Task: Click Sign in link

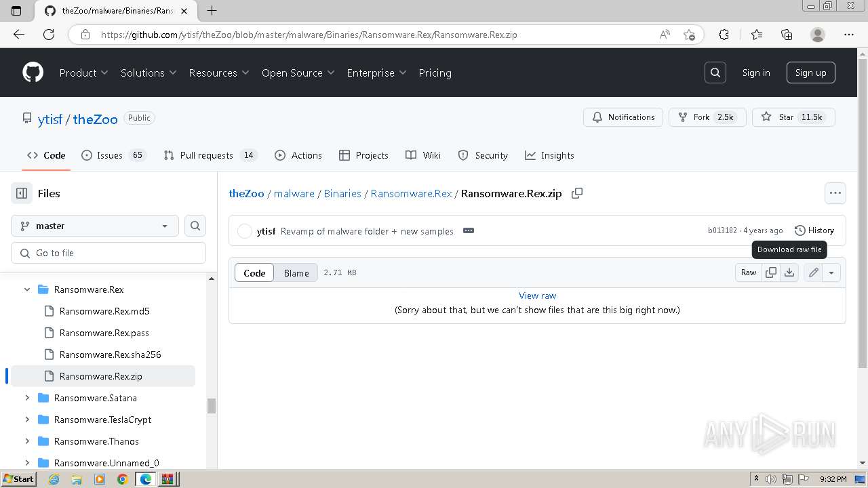Action: click(756, 73)
